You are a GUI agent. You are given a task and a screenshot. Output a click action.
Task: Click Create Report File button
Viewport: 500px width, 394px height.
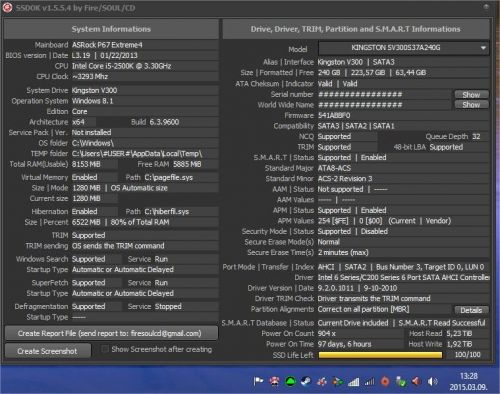coord(111,333)
